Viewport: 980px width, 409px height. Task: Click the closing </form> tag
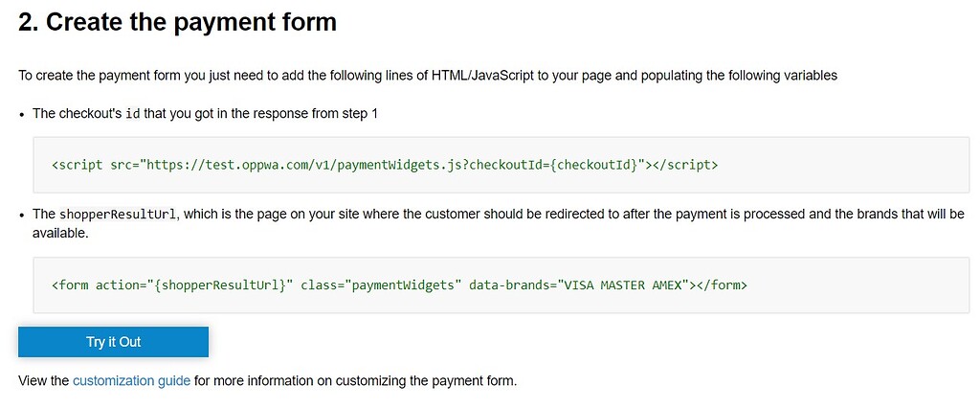click(x=722, y=285)
